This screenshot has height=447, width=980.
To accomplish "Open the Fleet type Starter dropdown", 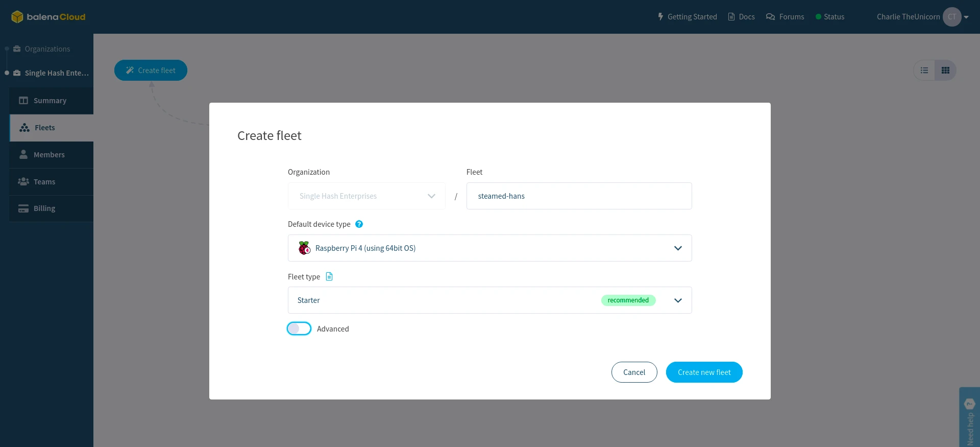I will click(x=678, y=300).
